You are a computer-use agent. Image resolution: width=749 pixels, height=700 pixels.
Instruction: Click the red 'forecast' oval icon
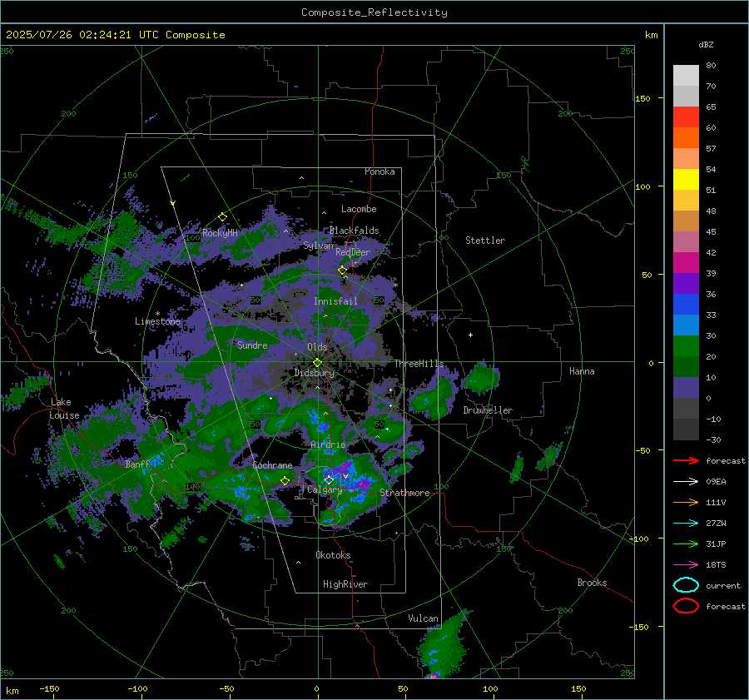click(686, 606)
